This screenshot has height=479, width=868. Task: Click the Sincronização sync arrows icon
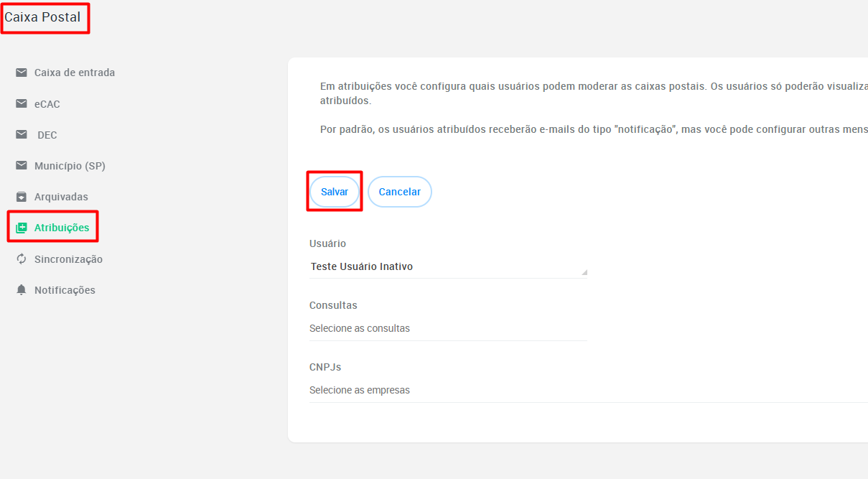(x=22, y=259)
